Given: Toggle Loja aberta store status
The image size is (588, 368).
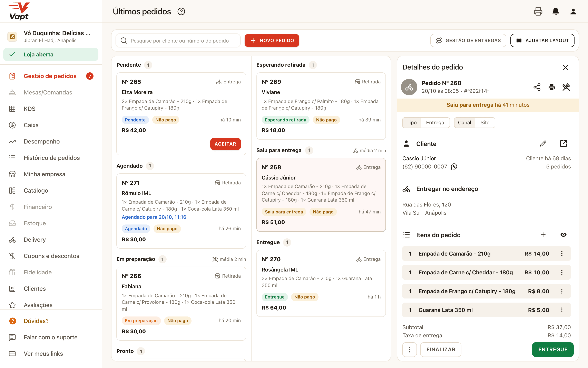Looking at the screenshot, I should (x=51, y=54).
